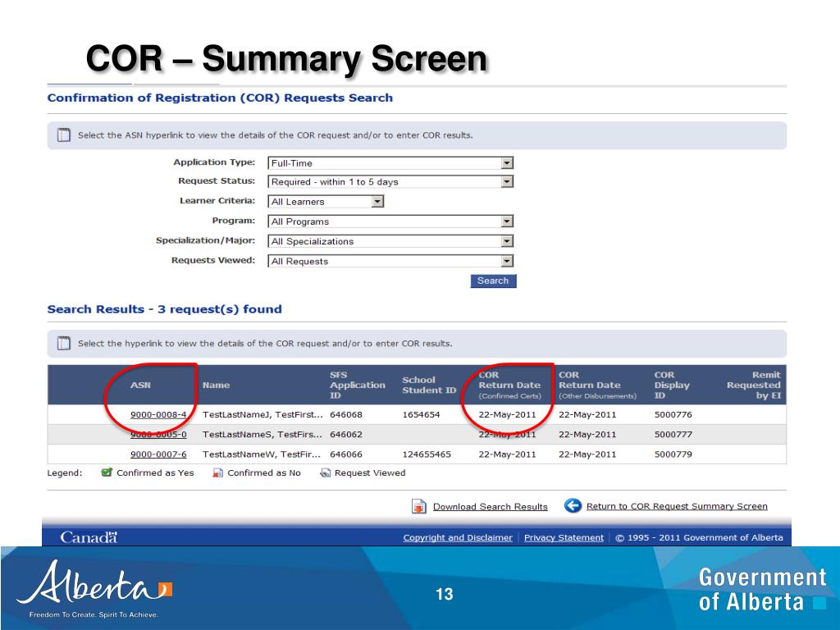Click the Search button
840x630 pixels.
click(x=493, y=281)
